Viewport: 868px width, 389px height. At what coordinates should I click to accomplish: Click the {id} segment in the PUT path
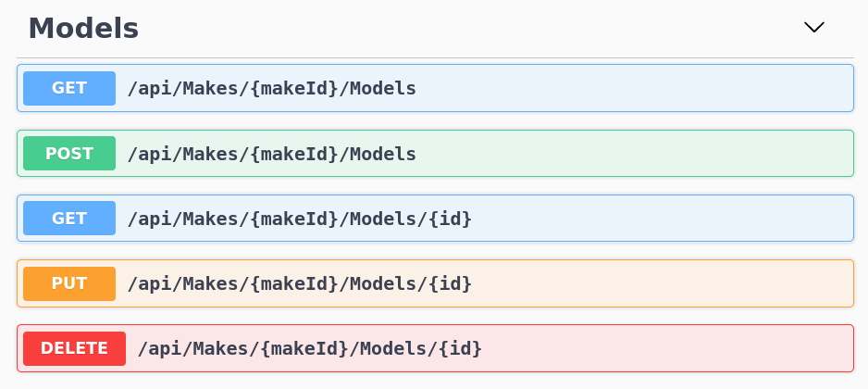pyautogui.click(x=452, y=283)
